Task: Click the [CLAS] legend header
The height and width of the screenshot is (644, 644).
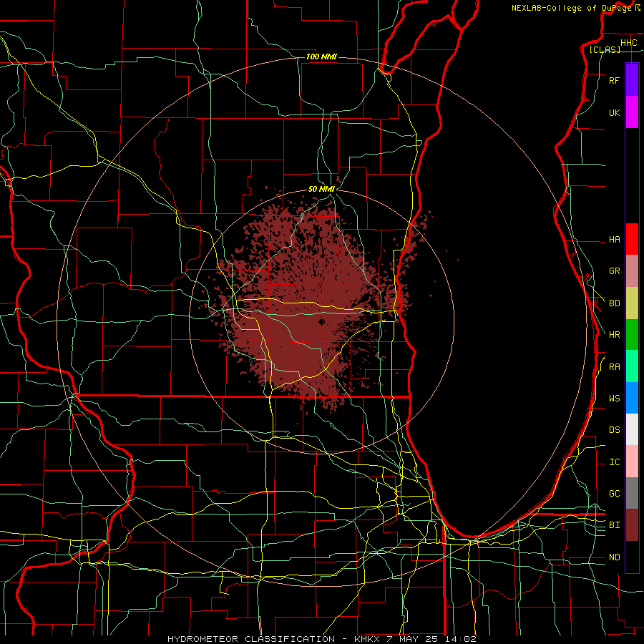Action: 605,49
